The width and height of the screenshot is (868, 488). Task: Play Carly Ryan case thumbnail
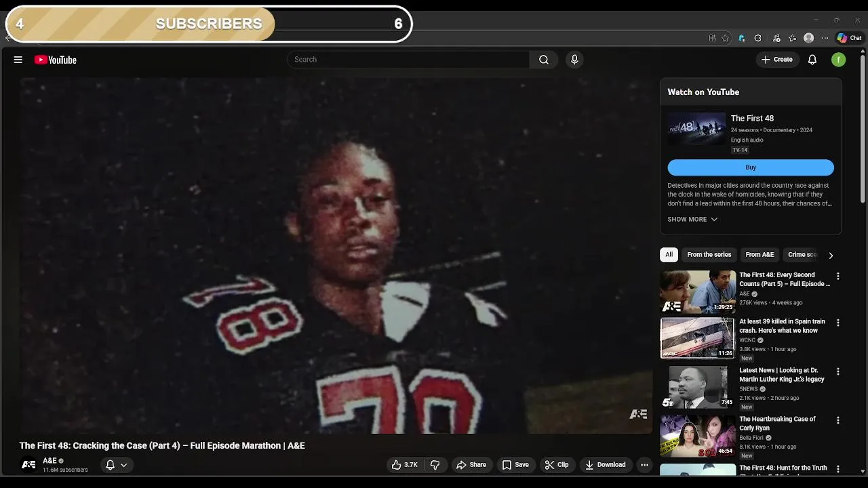coord(698,436)
